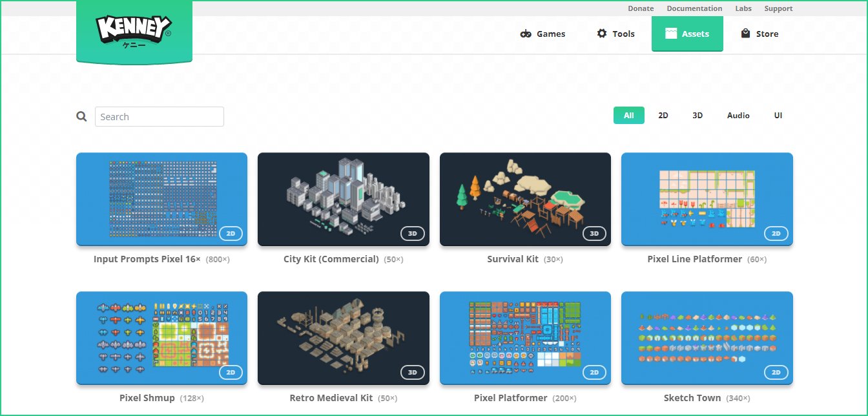Click the 3D badge on City Kit

coord(413,234)
